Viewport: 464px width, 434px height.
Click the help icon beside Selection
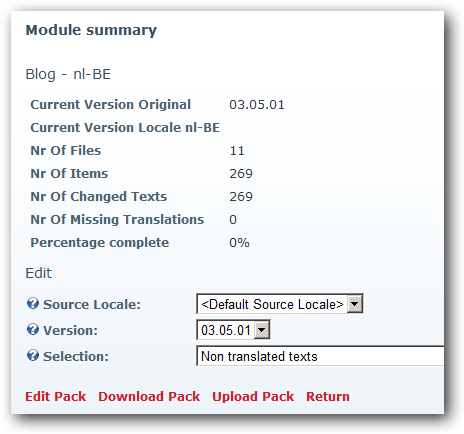pyautogui.click(x=33, y=356)
